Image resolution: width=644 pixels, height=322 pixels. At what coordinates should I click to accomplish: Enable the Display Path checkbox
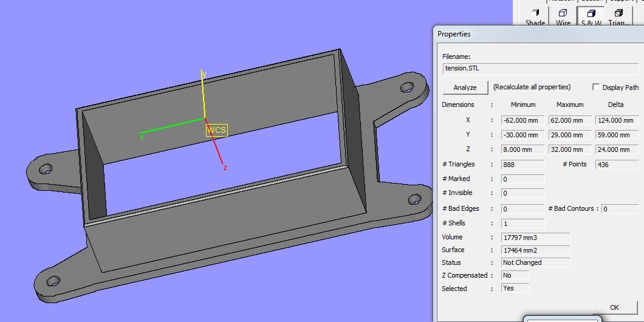pyautogui.click(x=596, y=87)
